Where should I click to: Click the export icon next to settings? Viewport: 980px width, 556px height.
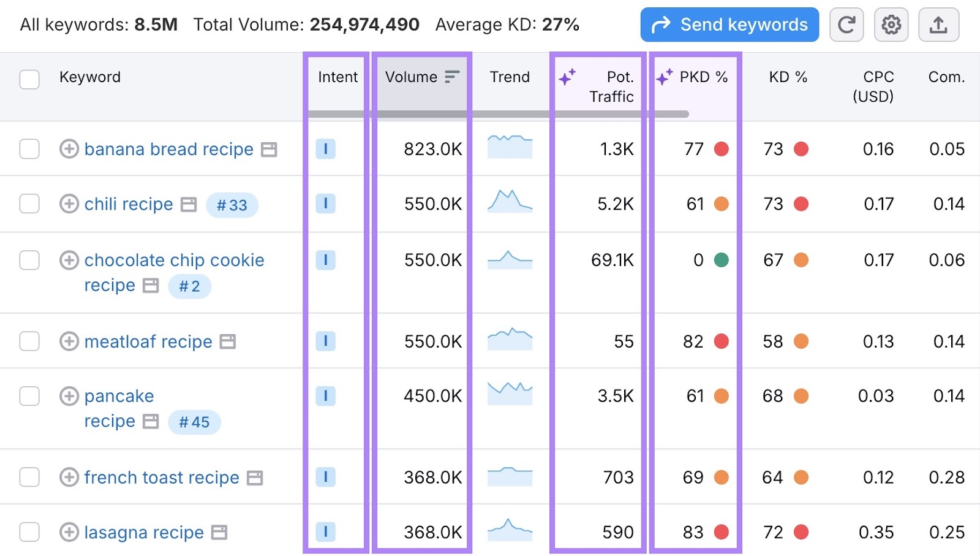click(938, 25)
